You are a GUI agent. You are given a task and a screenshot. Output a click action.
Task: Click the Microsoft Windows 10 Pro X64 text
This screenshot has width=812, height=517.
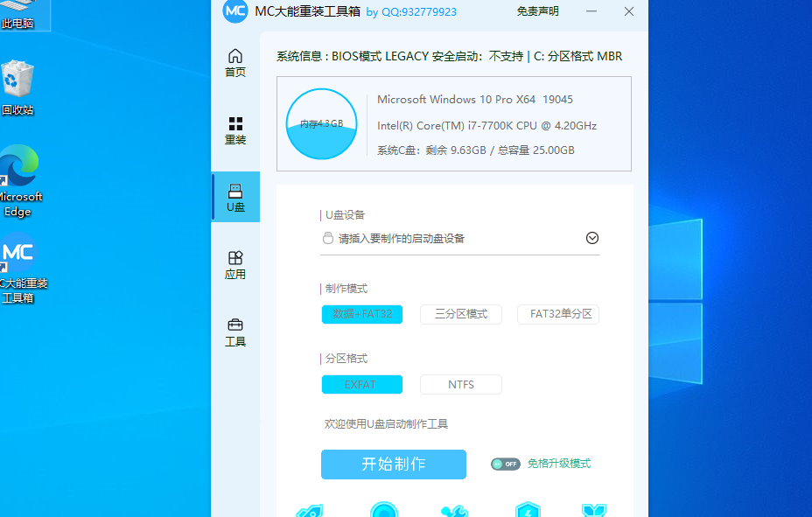tap(475, 100)
